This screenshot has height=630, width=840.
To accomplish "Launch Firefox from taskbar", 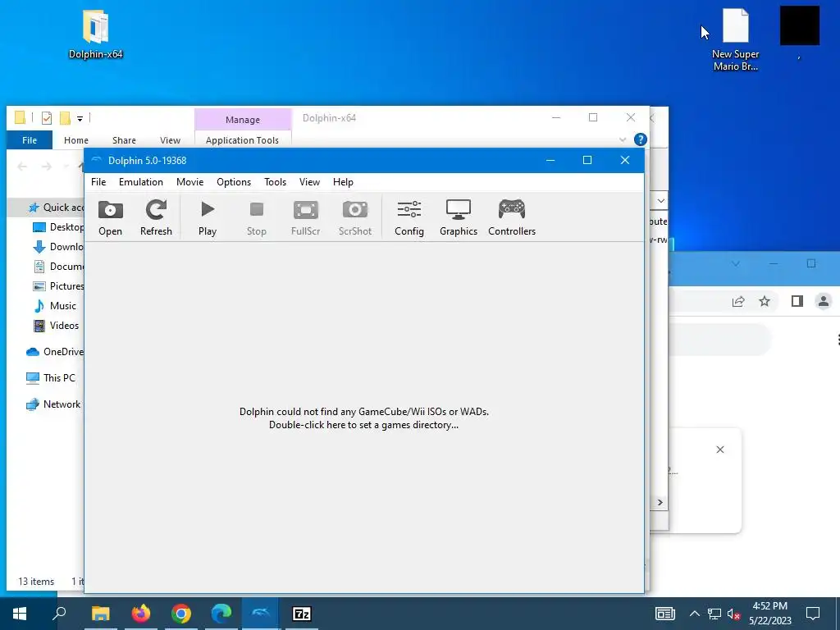I will click(x=141, y=614).
